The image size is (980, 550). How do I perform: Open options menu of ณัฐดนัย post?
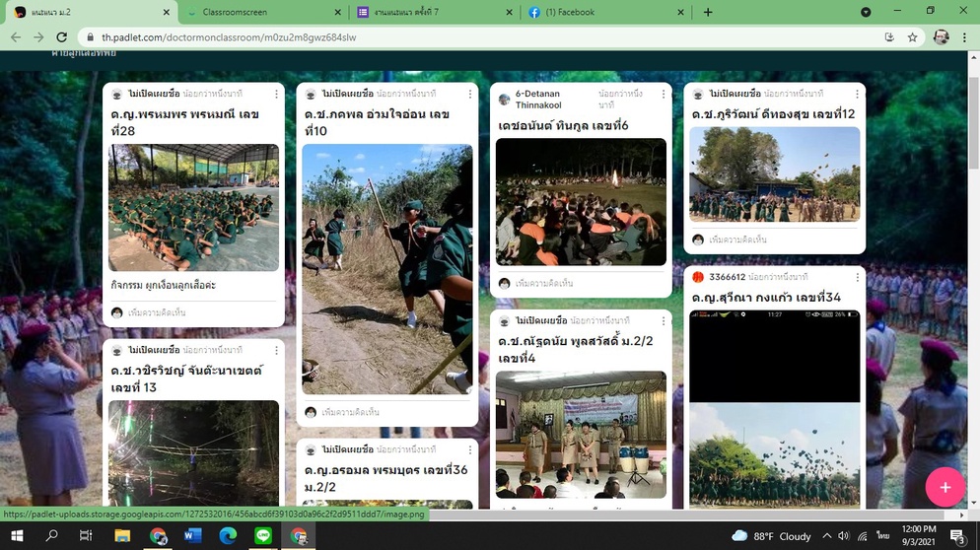(664, 320)
